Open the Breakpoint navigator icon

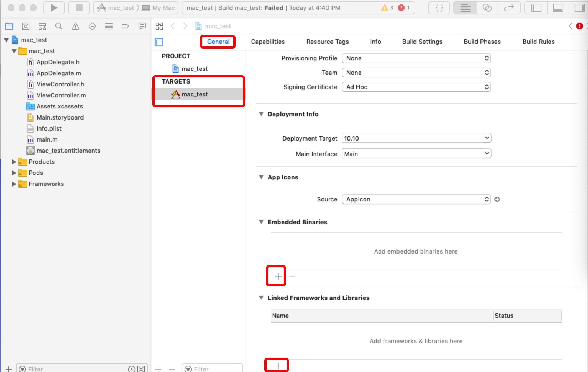(125, 26)
